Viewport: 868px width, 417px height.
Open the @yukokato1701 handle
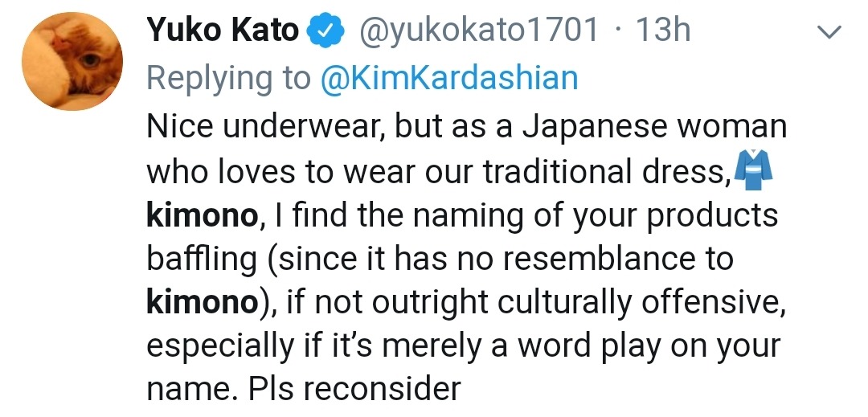point(479,31)
